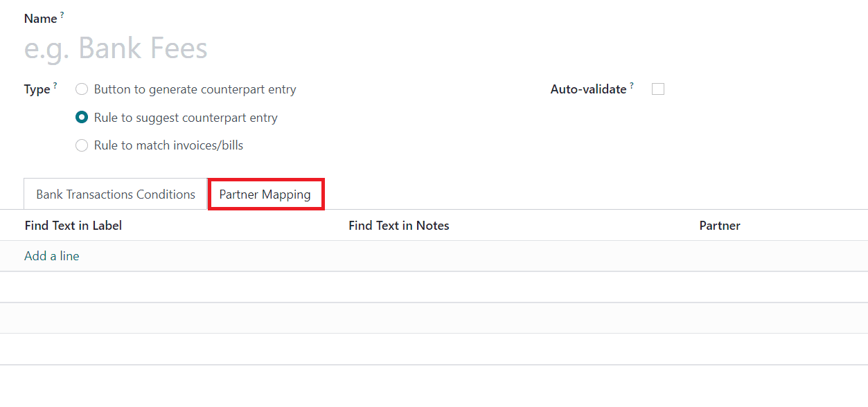The height and width of the screenshot is (407, 868).
Task: Click the middle empty list row
Action: 434,318
